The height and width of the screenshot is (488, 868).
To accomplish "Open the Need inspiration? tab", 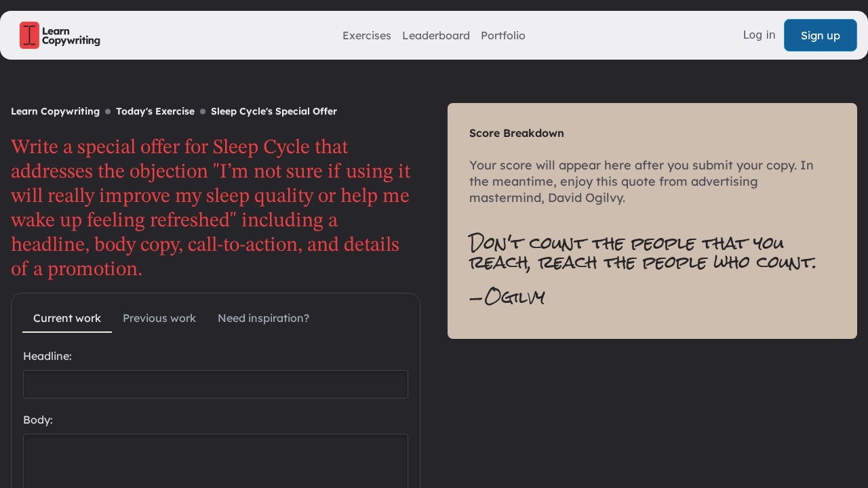I will point(263,319).
